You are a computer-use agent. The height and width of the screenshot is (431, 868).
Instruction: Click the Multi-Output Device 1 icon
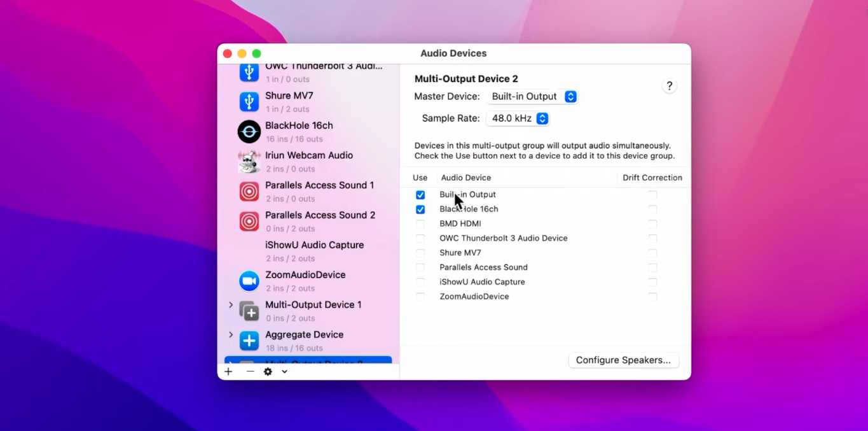tap(249, 311)
